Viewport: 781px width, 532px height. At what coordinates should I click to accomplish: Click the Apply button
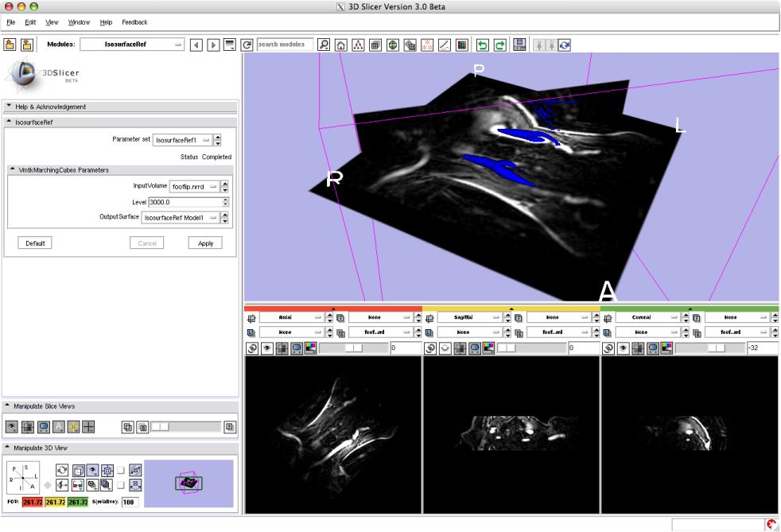205,243
